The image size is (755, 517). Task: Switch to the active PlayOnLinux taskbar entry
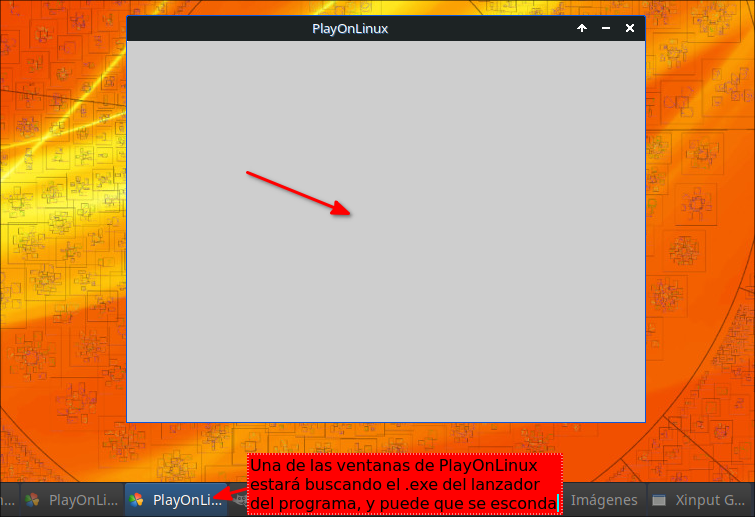point(176,500)
